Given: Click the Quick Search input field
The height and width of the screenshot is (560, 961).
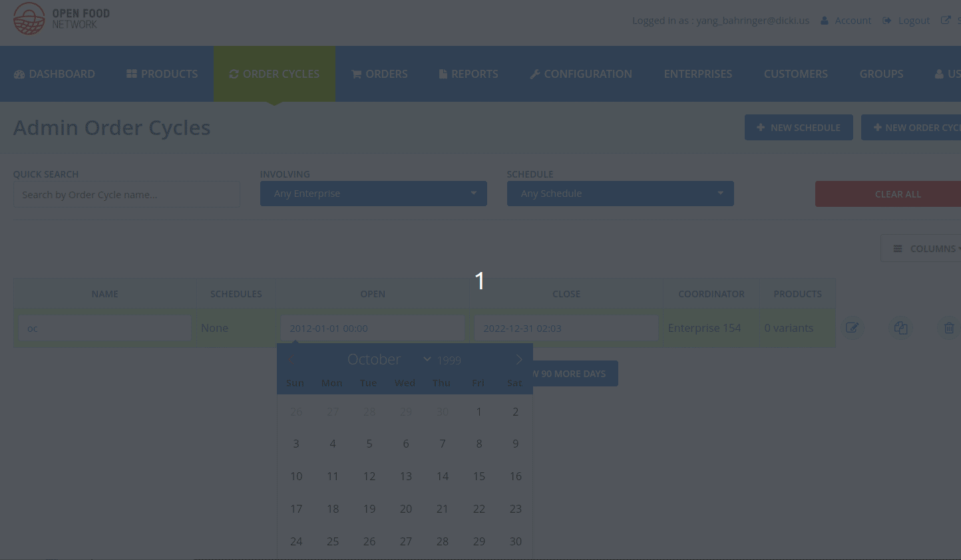Looking at the screenshot, I should (x=126, y=194).
